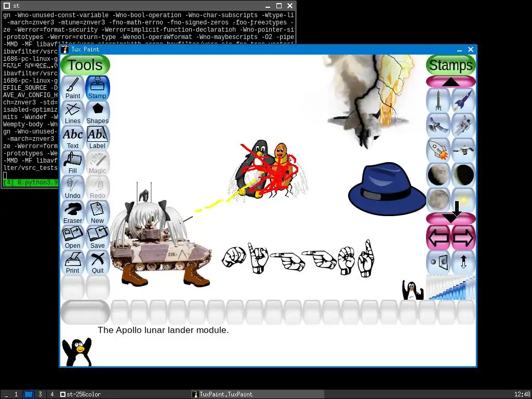This screenshot has height=399, width=532.
Task: Pick the space probe stamp
Action: tap(463, 150)
